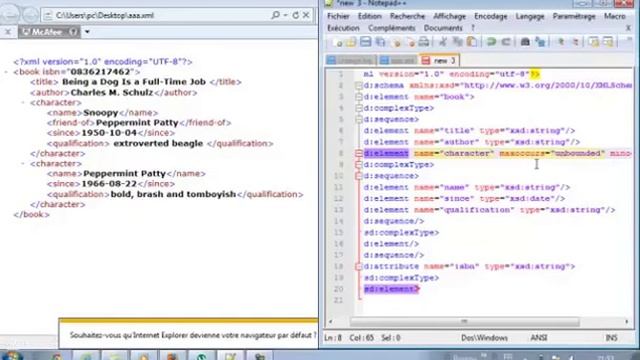Image resolution: width=640 pixels, height=360 pixels.
Task: Collapse the book element in IE XML view
Action: tap(6, 72)
